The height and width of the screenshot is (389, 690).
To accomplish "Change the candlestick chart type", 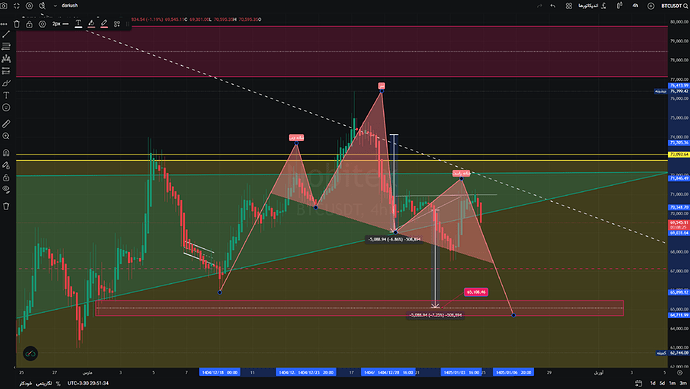I will coord(620,6).
